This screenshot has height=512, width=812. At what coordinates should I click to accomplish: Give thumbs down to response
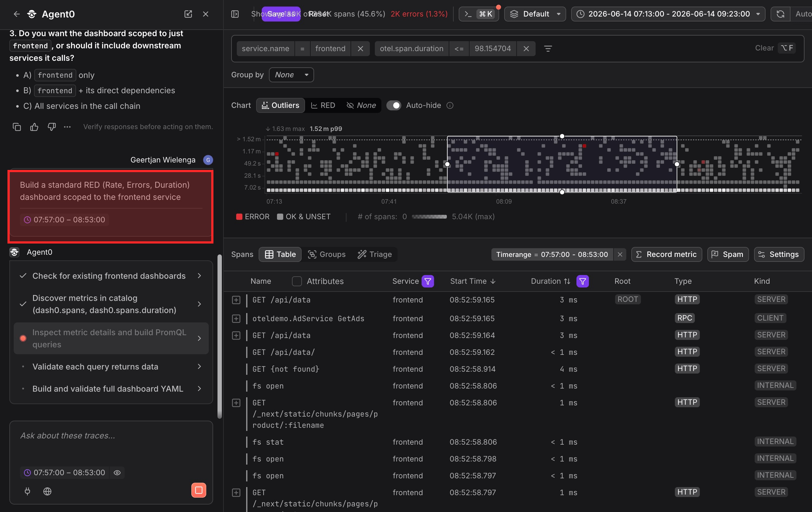point(52,127)
